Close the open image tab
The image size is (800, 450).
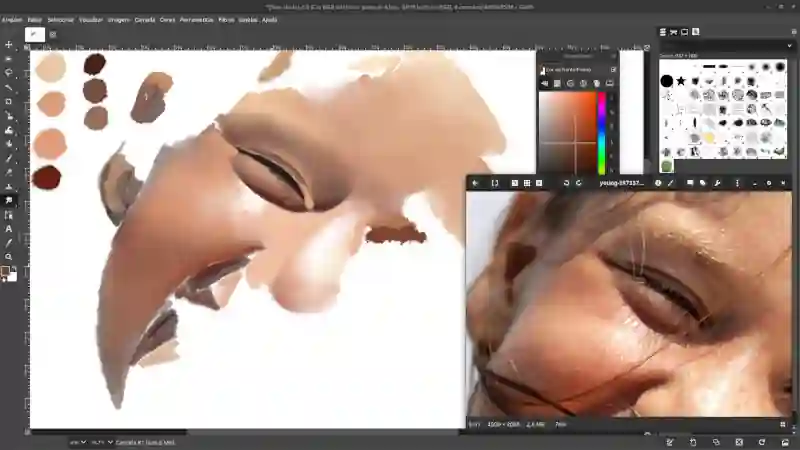53,35
